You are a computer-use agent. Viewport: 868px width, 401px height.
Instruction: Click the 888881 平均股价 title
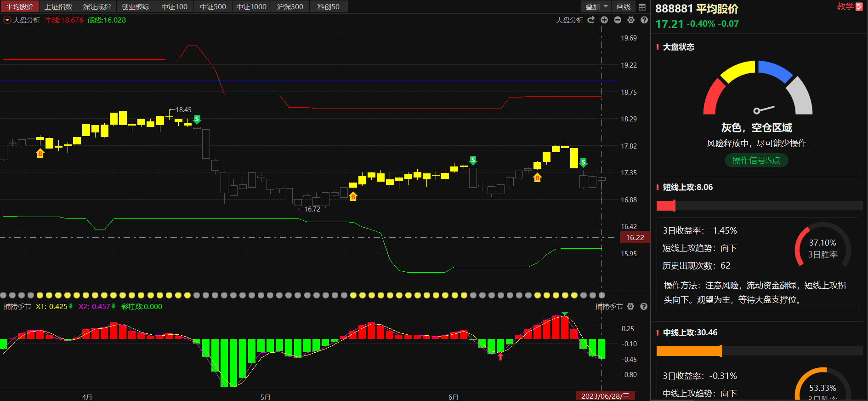click(x=697, y=9)
